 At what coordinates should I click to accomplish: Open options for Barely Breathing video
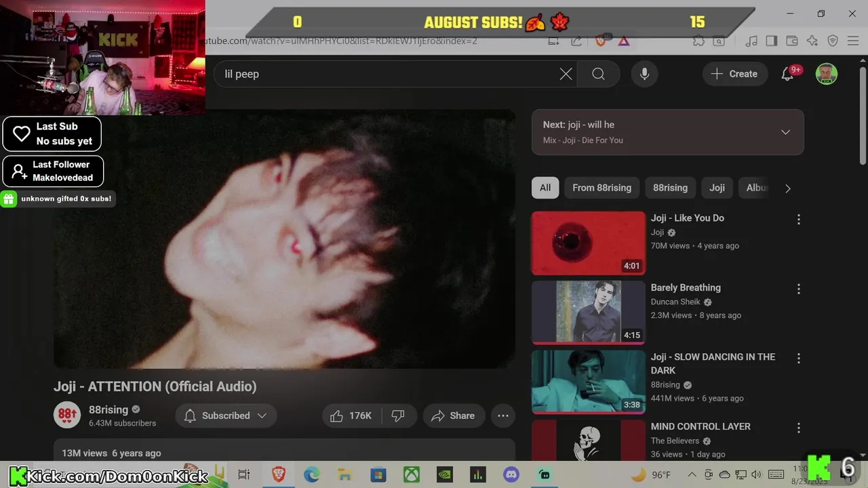click(x=798, y=289)
